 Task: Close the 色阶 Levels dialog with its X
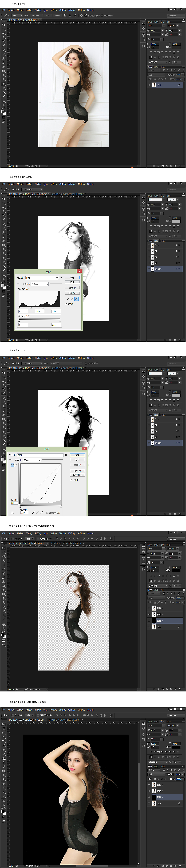tap(79, 271)
